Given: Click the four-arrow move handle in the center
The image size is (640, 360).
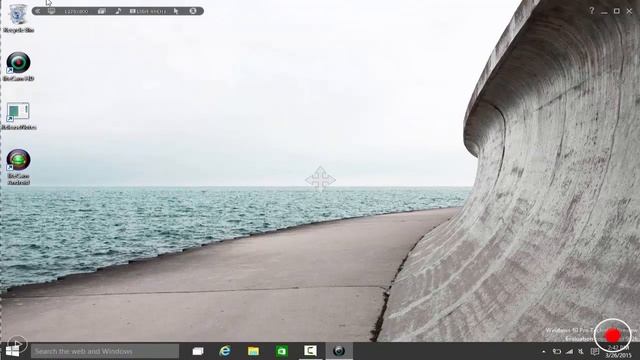Looking at the screenshot, I should click(x=320, y=179).
